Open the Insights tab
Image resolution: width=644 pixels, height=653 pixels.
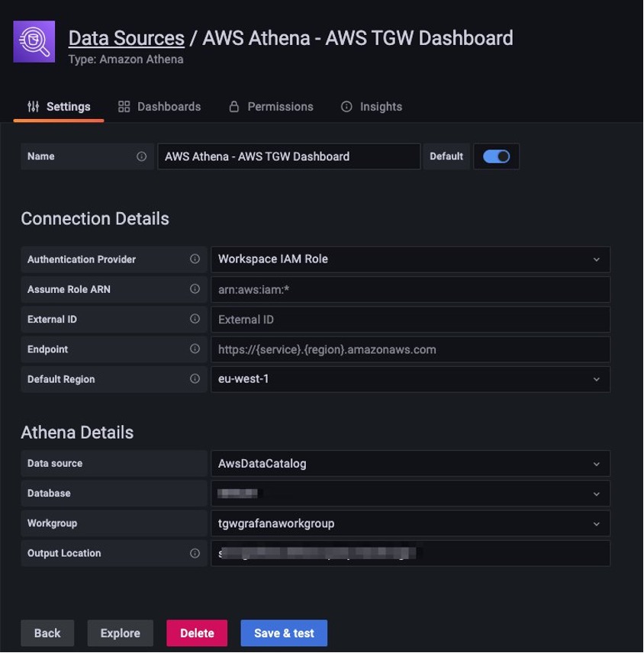[372, 107]
